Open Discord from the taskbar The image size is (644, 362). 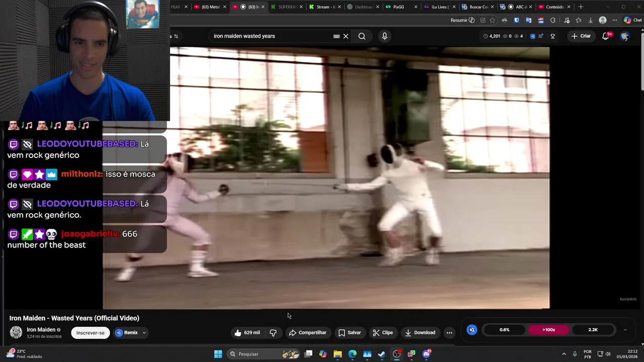click(426, 354)
